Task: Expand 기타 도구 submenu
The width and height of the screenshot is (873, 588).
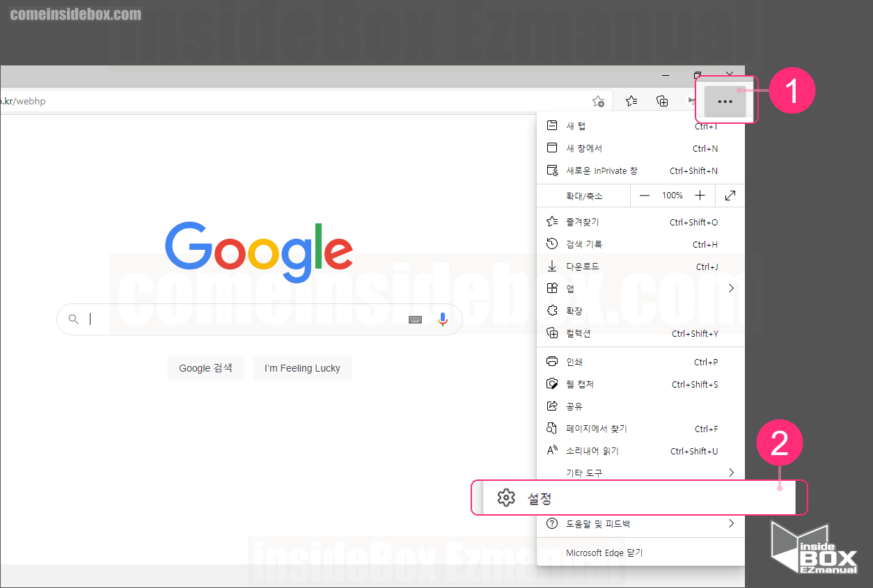Action: pyautogui.click(x=640, y=472)
